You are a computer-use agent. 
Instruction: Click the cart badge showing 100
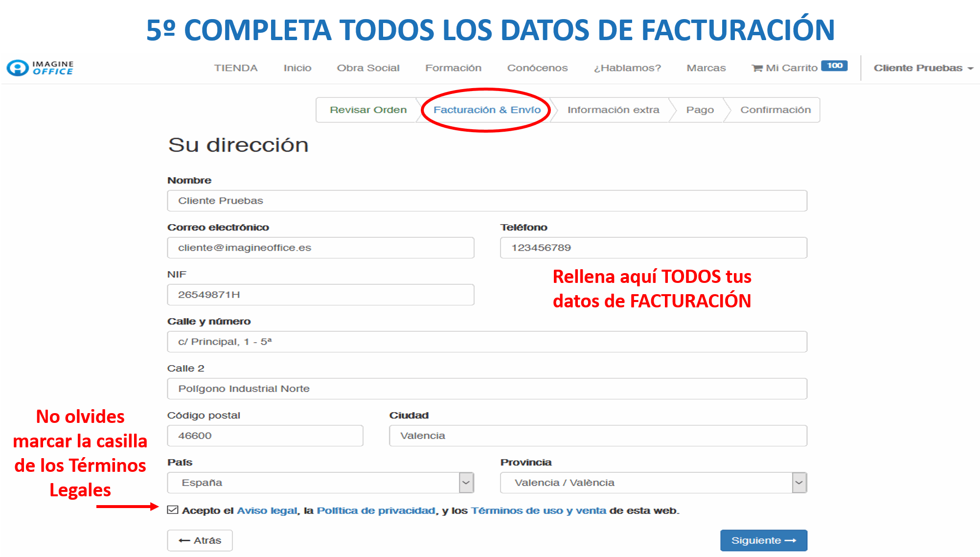pyautogui.click(x=834, y=66)
